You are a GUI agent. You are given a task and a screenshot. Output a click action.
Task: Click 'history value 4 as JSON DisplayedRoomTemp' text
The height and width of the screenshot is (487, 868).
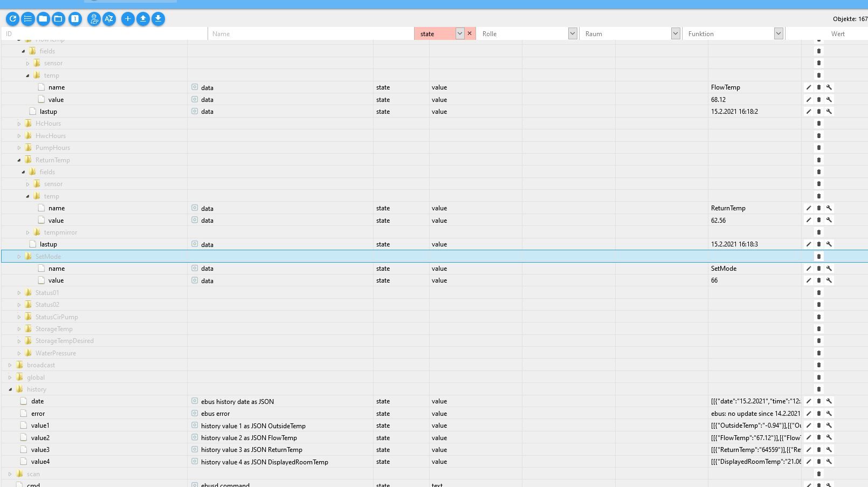[265, 462]
